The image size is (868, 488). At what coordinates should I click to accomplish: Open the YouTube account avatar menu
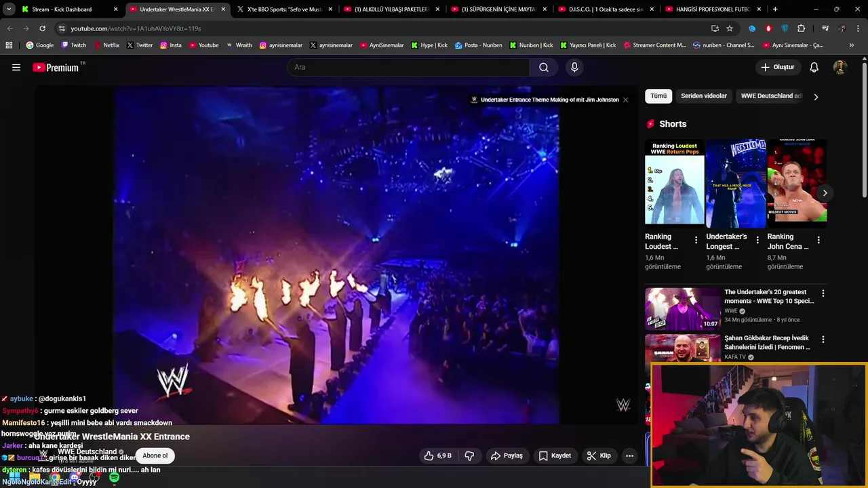pyautogui.click(x=840, y=67)
